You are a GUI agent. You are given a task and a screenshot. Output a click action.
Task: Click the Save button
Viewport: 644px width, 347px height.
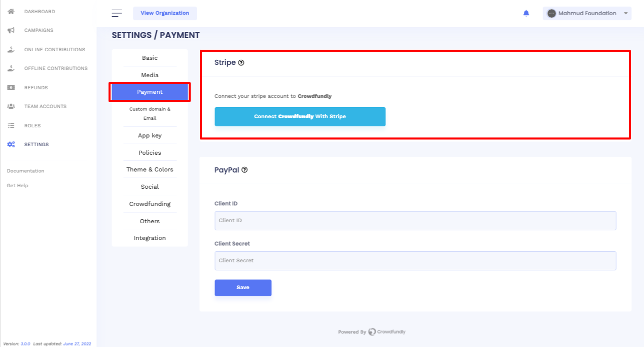(x=243, y=288)
